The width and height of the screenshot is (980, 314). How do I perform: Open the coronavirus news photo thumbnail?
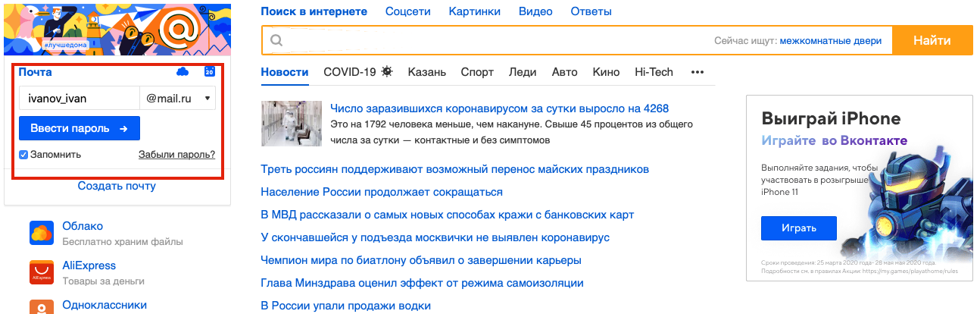pyautogui.click(x=292, y=124)
